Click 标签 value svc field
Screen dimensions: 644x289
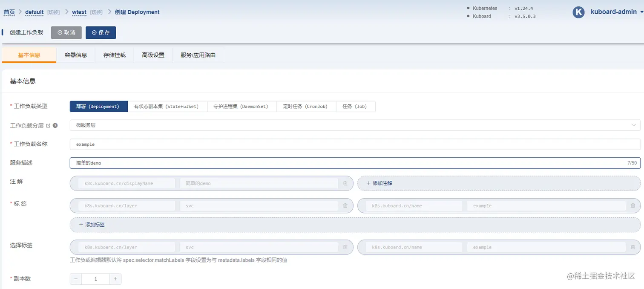(259, 205)
